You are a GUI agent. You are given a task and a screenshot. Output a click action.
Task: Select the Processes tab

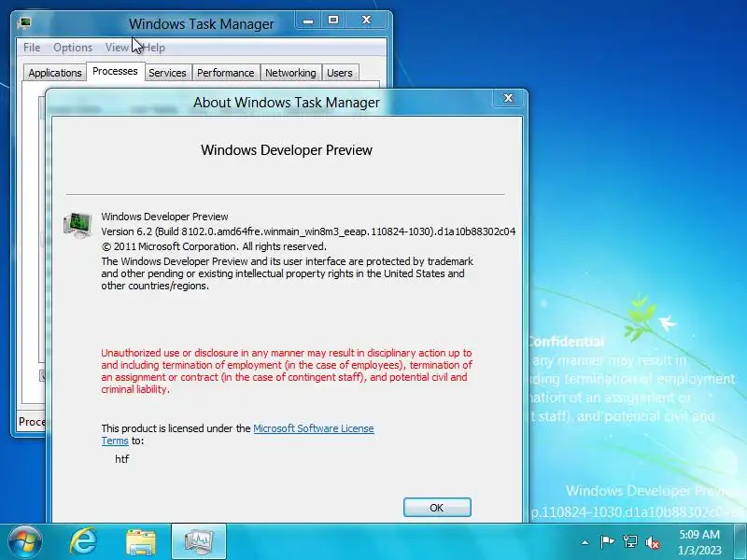(115, 72)
